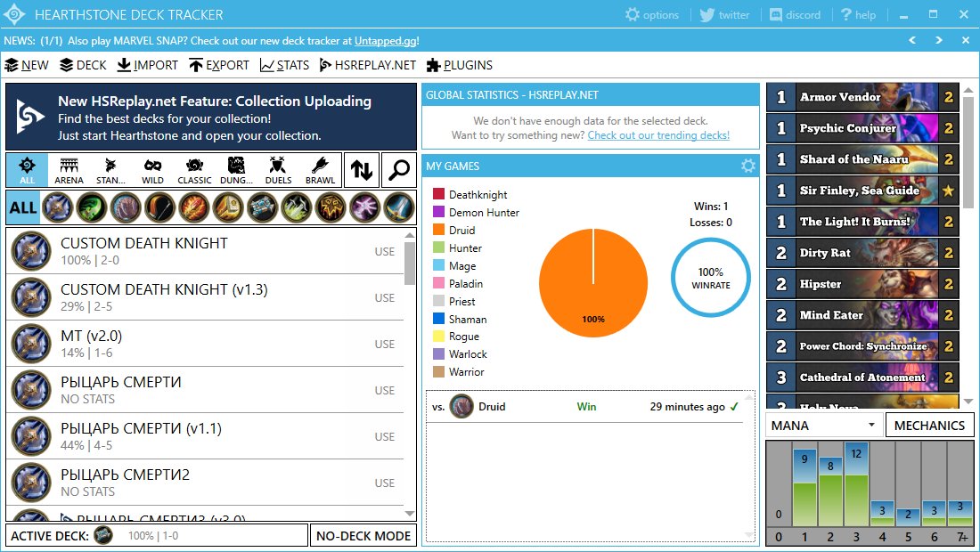Open the twitter link in title bar
This screenshot has height=552, width=980.
(724, 14)
